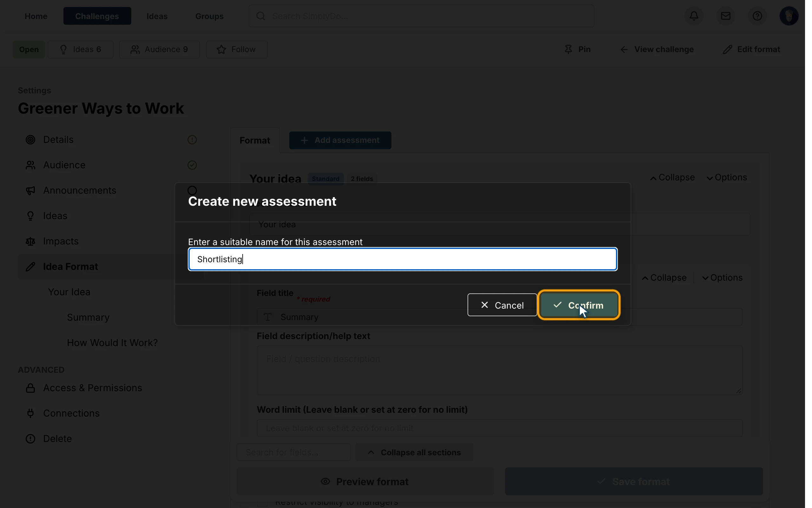The width and height of the screenshot is (812, 508).
Task: Select Idea Format in settings sidebar
Action: click(110, 266)
